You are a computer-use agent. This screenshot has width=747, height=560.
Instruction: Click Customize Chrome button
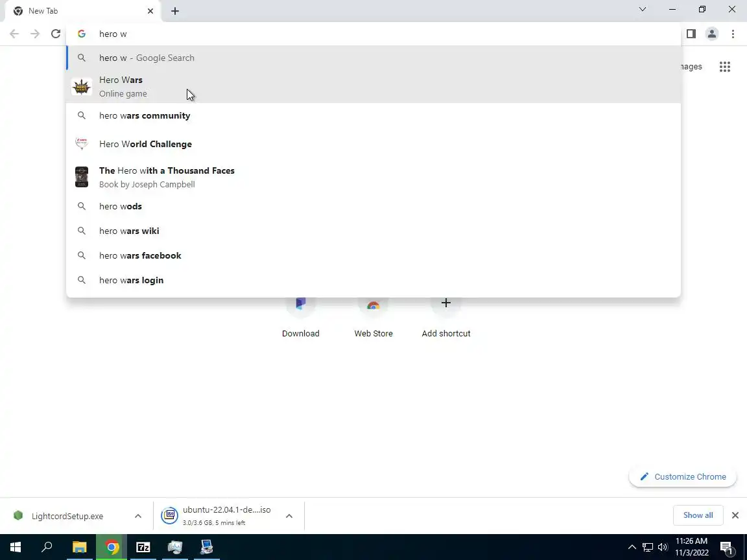pos(683,476)
